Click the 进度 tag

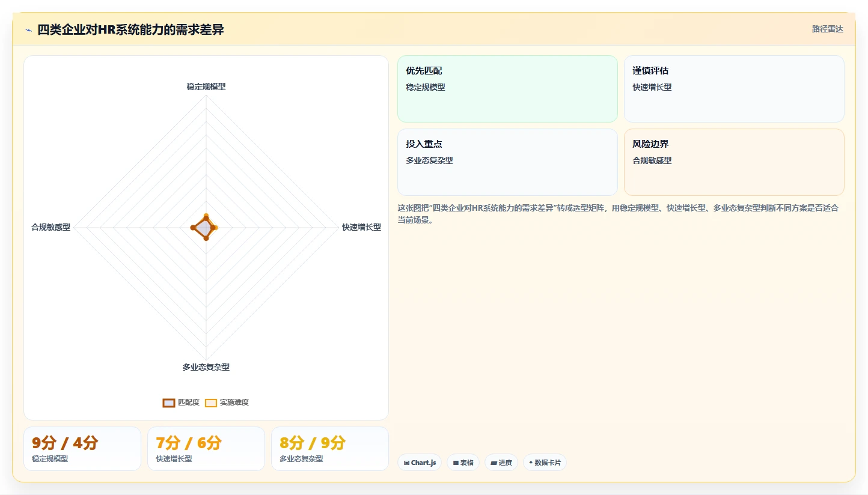tap(501, 463)
